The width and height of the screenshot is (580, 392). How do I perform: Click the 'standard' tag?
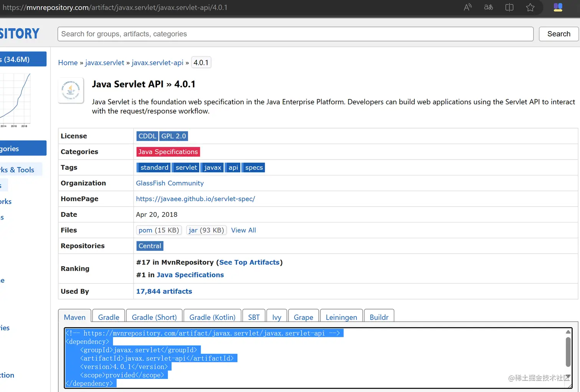(x=154, y=168)
